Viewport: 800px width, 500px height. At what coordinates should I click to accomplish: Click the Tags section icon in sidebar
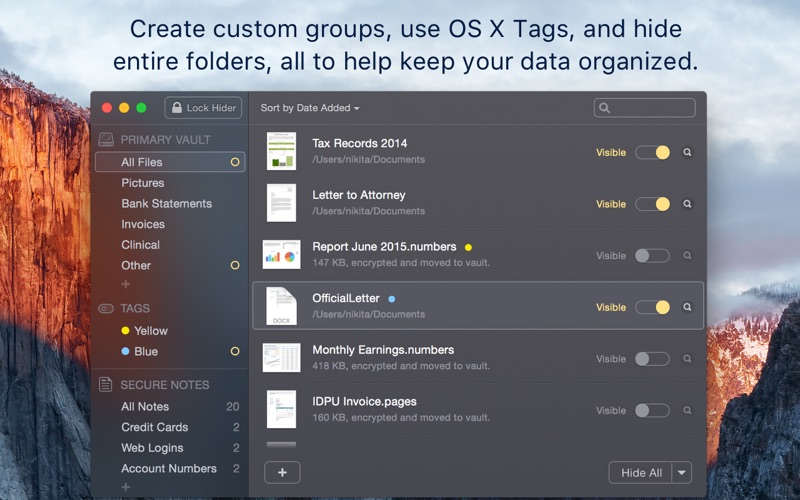pos(106,309)
